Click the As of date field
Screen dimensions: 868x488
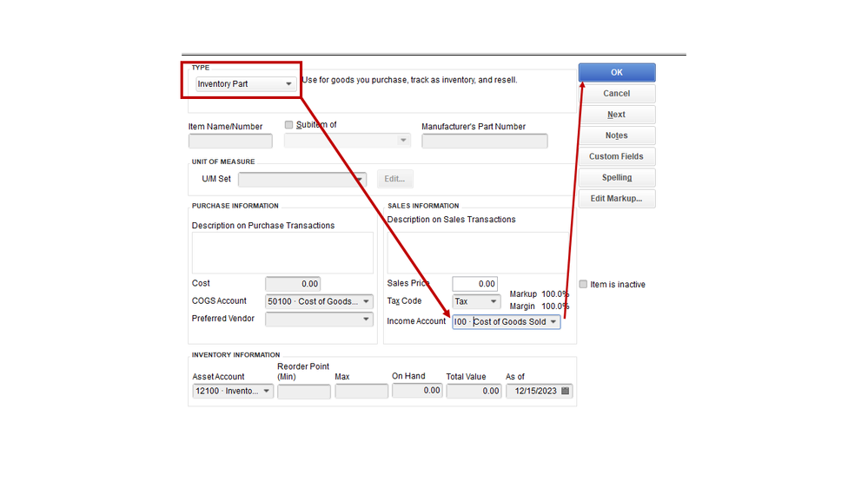coord(540,391)
